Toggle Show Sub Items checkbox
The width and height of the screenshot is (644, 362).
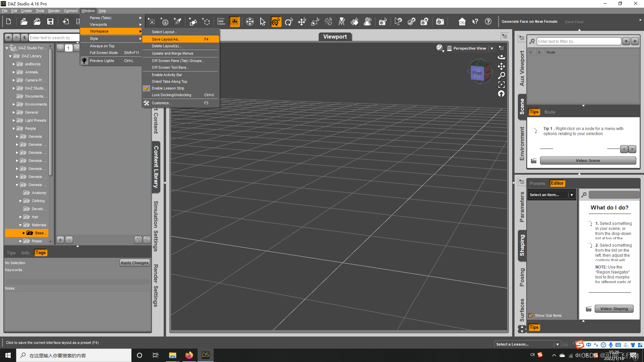pyautogui.click(x=531, y=315)
